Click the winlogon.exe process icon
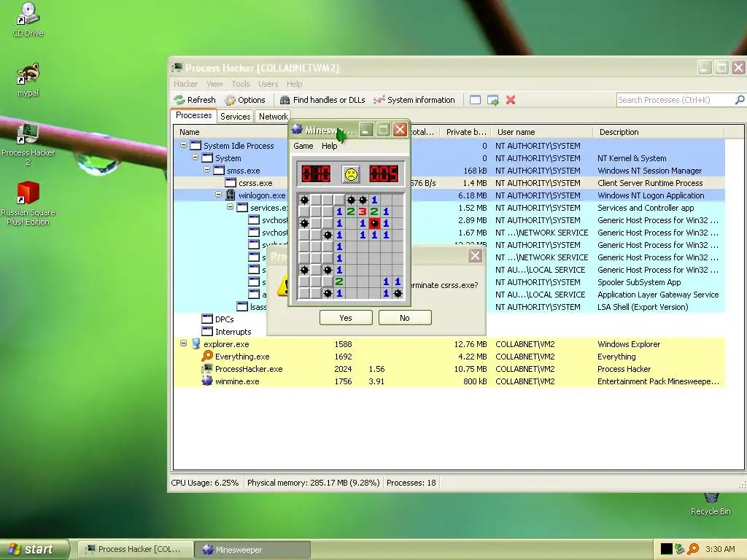 231,195
